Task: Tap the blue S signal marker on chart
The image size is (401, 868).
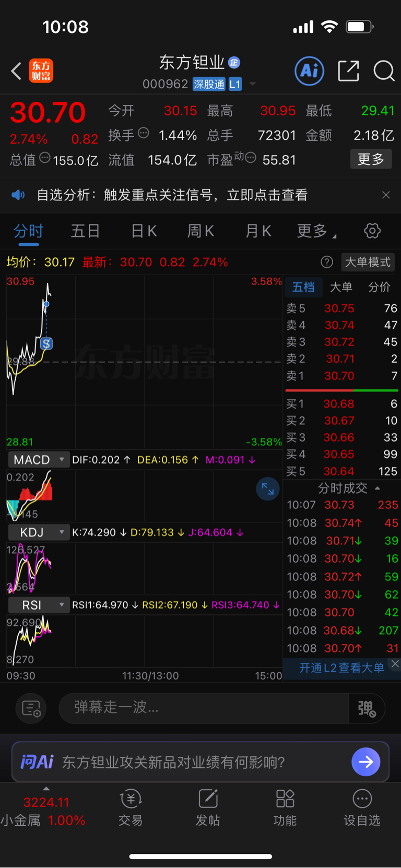Action: pos(46,343)
